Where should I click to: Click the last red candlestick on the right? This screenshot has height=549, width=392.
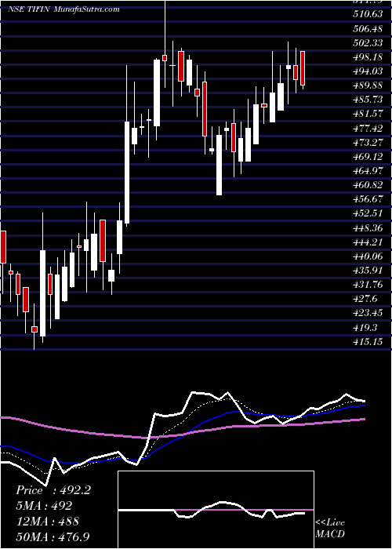click(303, 68)
